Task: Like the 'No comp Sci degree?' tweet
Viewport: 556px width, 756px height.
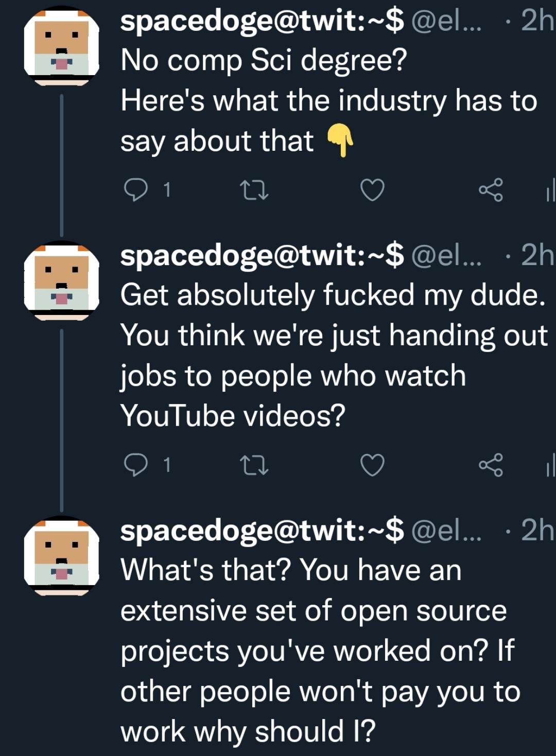Action: tap(372, 190)
